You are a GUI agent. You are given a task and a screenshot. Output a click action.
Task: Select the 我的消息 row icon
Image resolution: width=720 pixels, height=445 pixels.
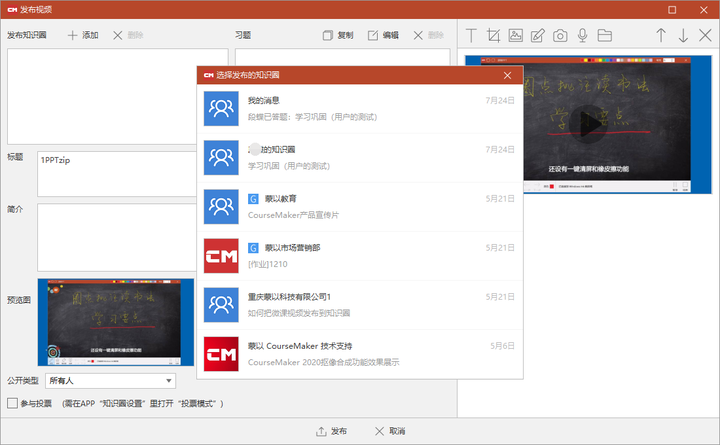coord(221,108)
